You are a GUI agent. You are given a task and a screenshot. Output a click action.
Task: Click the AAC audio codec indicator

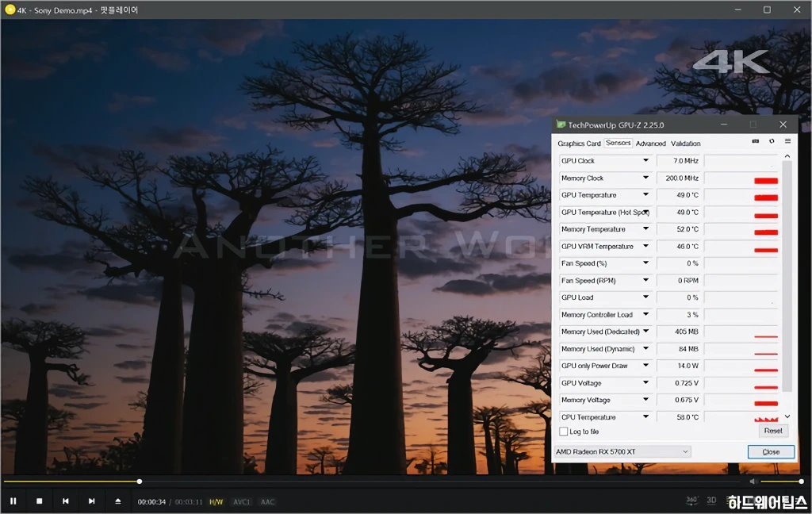(x=267, y=501)
